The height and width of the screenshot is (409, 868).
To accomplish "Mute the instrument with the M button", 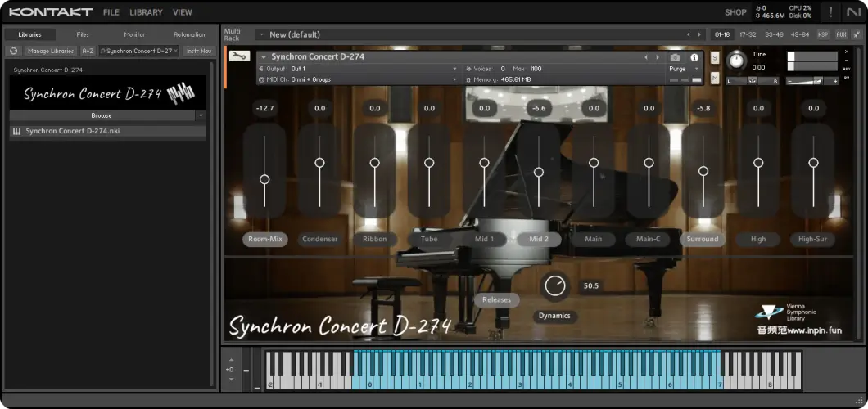I will [x=715, y=79].
